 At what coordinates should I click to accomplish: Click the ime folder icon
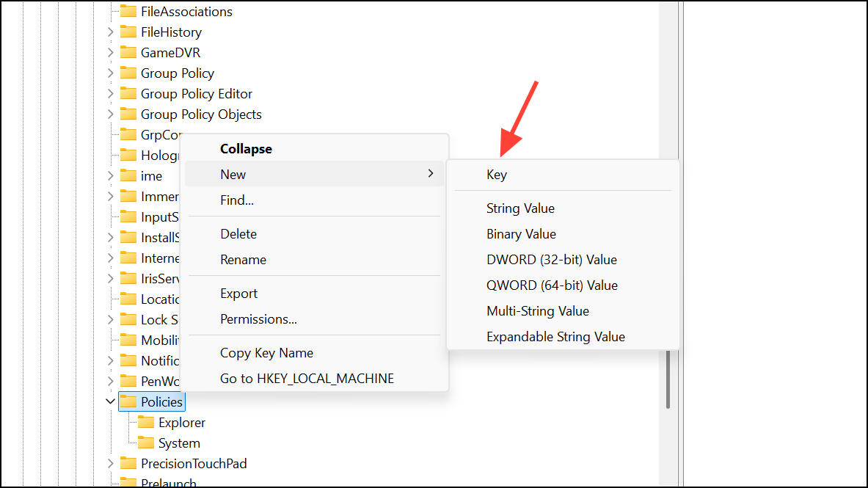[128, 175]
